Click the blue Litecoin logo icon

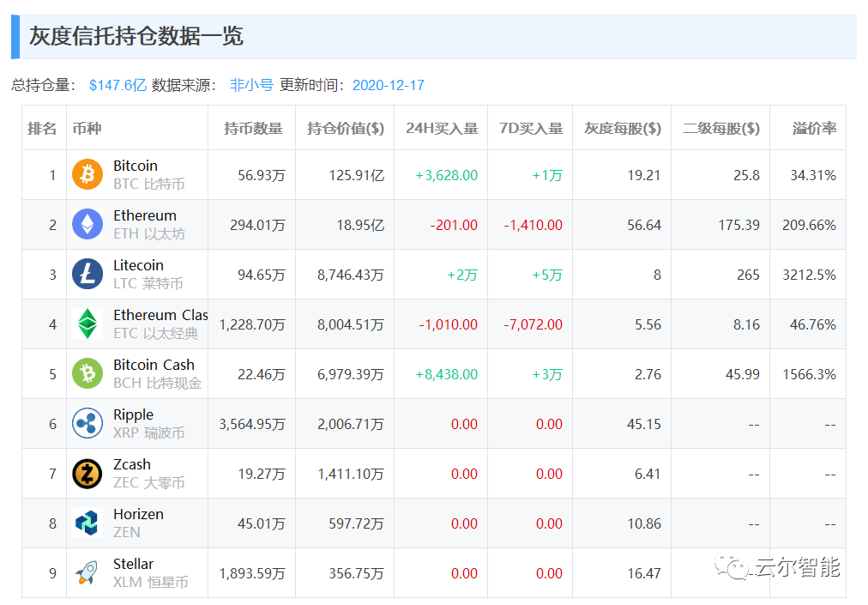[x=87, y=275]
